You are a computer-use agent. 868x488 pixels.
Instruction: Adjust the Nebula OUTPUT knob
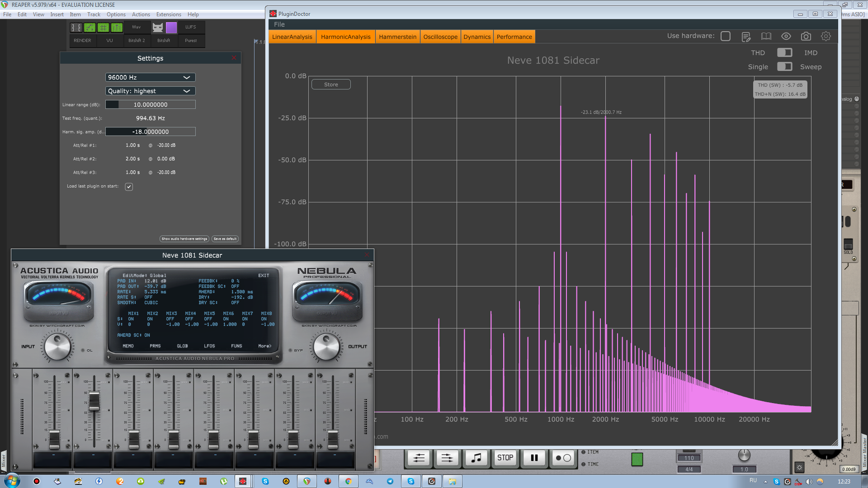click(326, 347)
